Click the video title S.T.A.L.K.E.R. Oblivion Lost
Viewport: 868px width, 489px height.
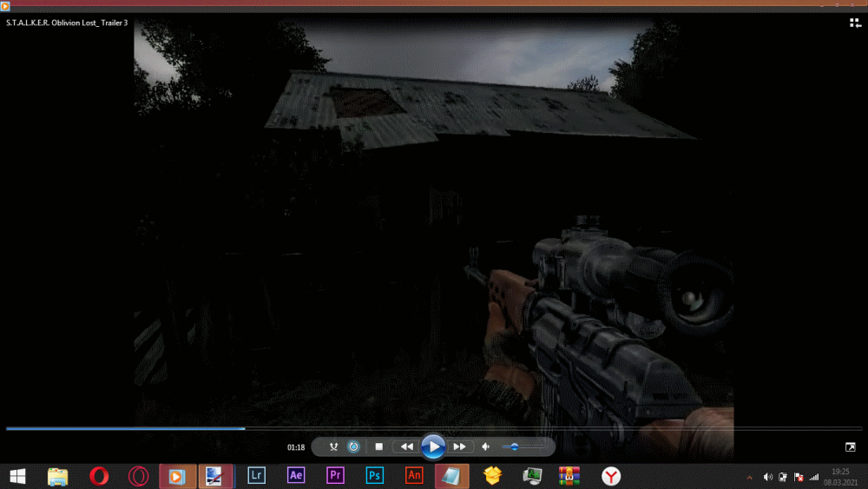tap(67, 23)
